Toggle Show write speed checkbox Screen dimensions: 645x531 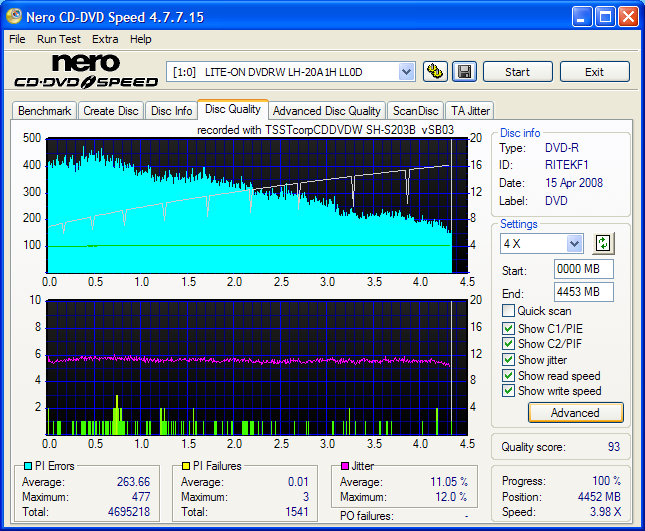click(x=509, y=391)
